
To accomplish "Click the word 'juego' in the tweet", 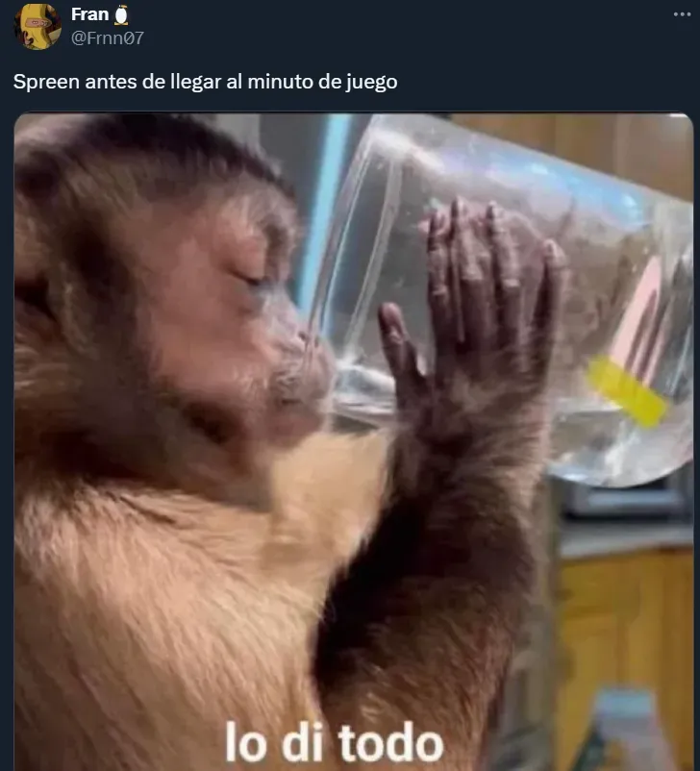I will [x=371, y=82].
